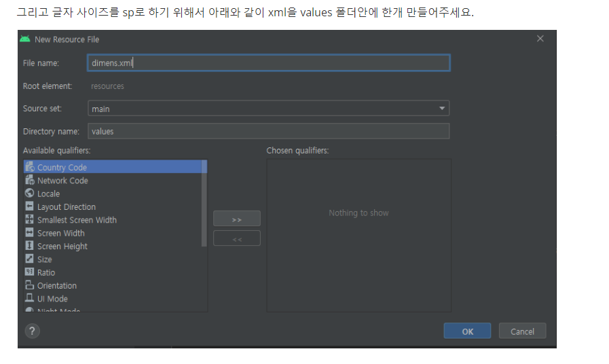
Task: Select Network Code qualifier row
Action: [x=113, y=180]
